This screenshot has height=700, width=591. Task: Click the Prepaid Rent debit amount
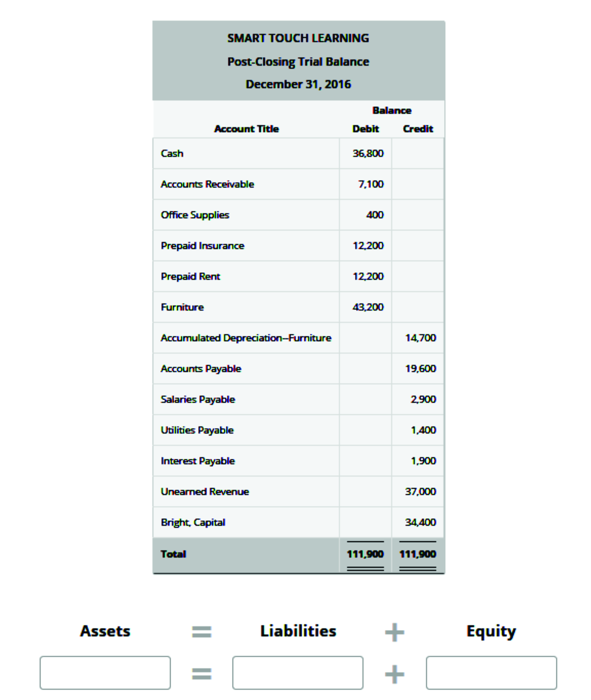point(368,276)
